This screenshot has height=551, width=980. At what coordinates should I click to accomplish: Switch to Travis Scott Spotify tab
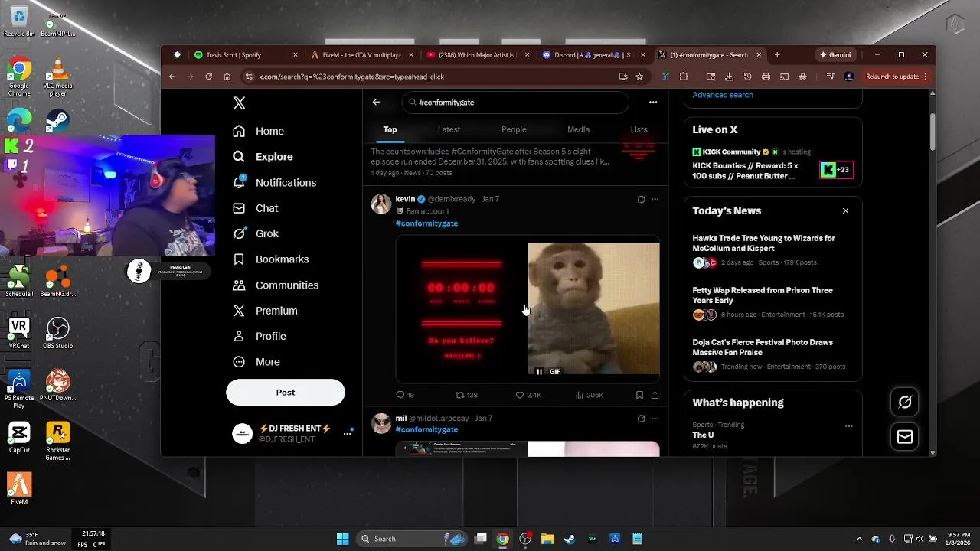point(246,55)
